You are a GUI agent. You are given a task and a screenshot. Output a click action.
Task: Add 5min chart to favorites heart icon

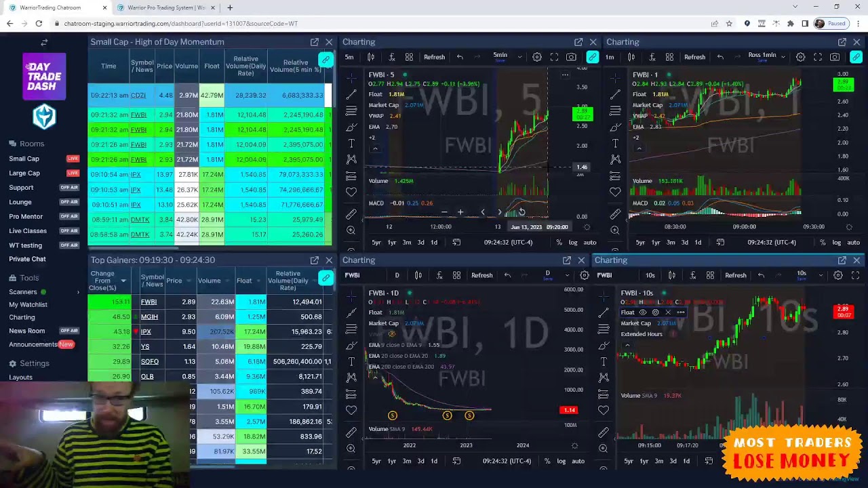pyautogui.click(x=351, y=192)
